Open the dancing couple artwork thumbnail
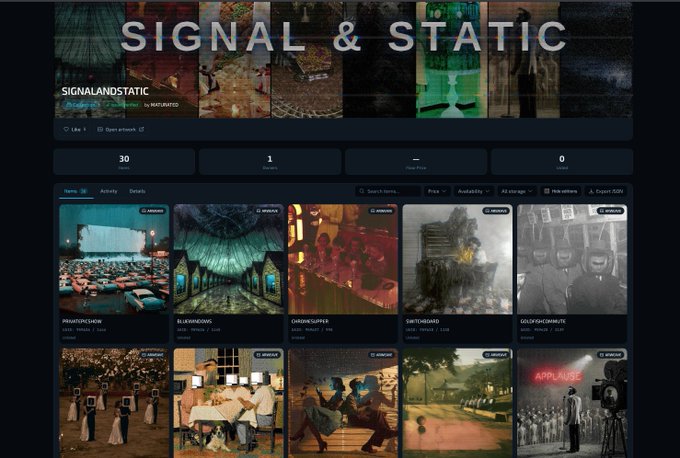The image size is (680, 458). pos(343,403)
